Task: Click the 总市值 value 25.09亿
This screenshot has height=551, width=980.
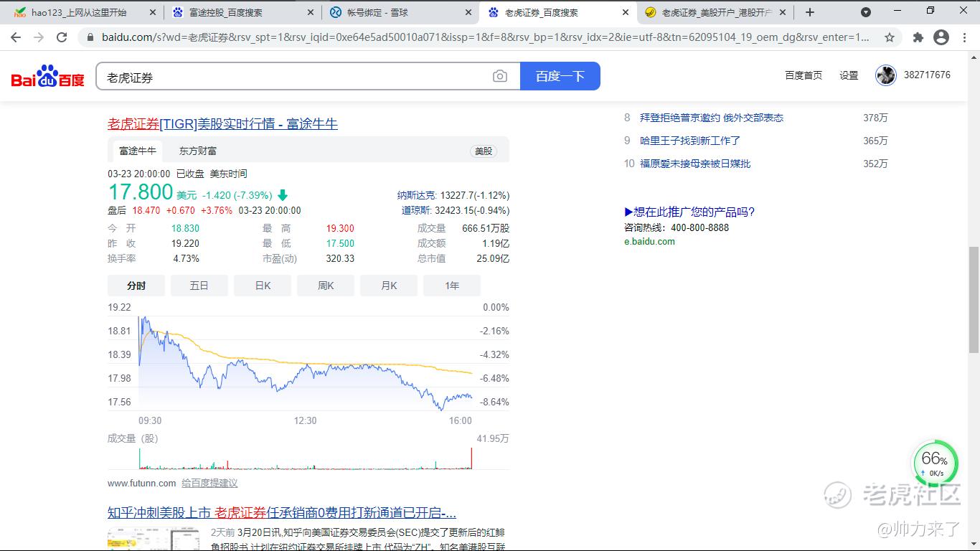Action: click(493, 258)
